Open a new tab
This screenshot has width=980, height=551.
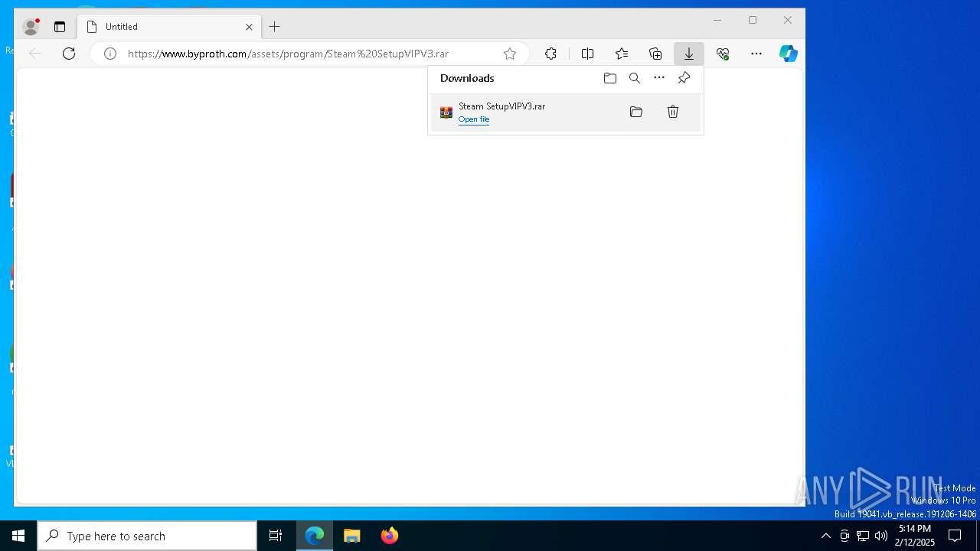click(x=275, y=27)
